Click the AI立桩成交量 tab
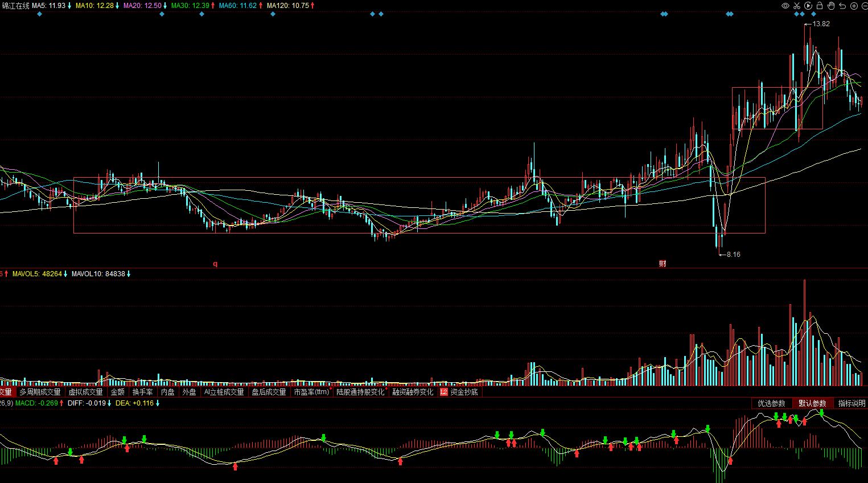Screen dimensions: 868x483 pyautogui.click(x=224, y=392)
